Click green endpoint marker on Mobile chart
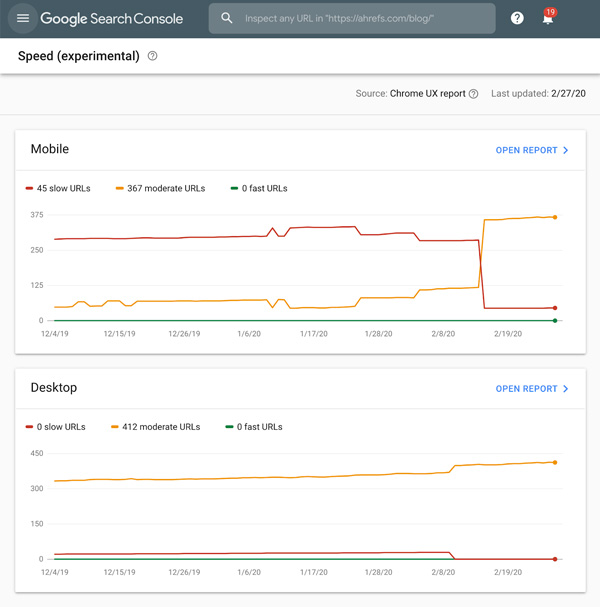This screenshot has width=600, height=607. point(555,321)
